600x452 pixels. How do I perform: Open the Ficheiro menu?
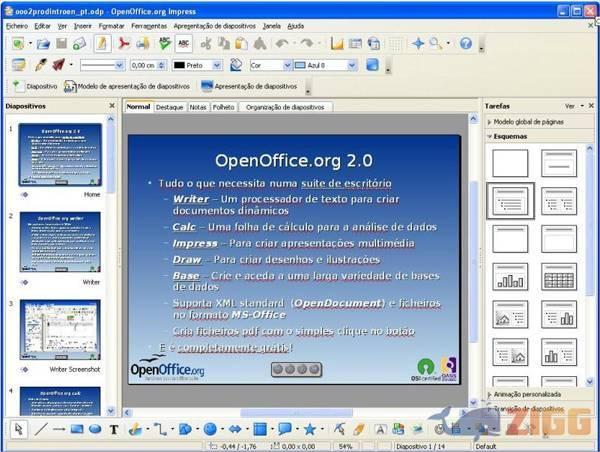[17, 26]
